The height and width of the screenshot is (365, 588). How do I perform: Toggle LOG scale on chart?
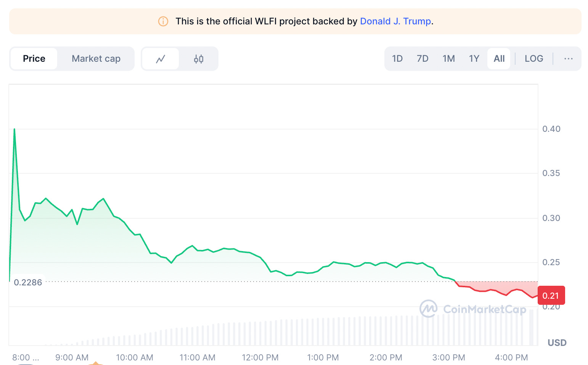534,59
